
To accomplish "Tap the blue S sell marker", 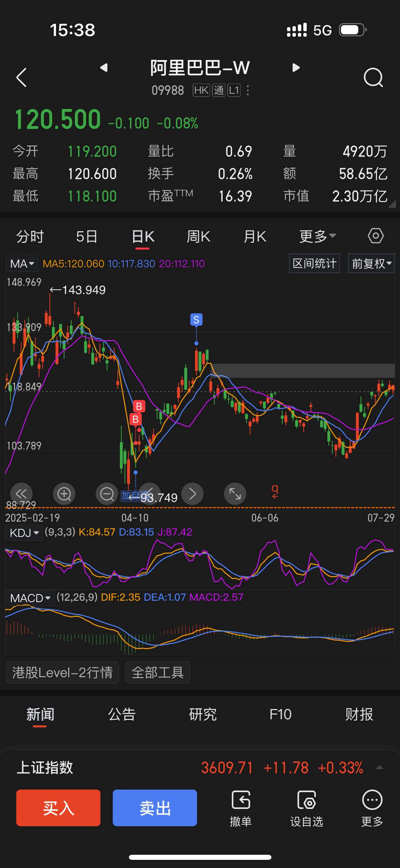I will 196,320.
